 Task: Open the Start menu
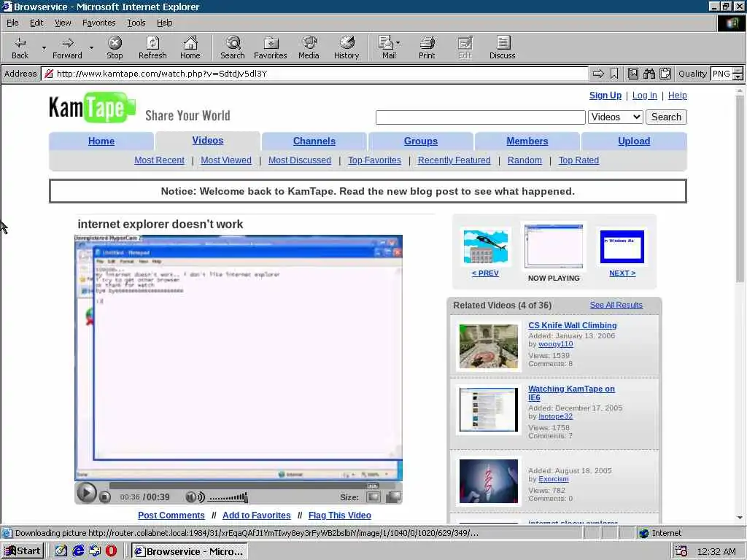point(23,551)
